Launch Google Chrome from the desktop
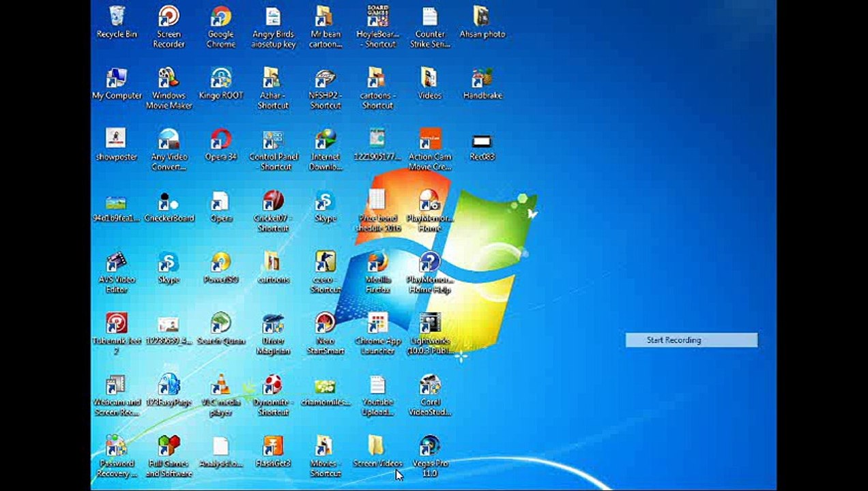Screen dimensions: 868x491 tap(221, 27)
